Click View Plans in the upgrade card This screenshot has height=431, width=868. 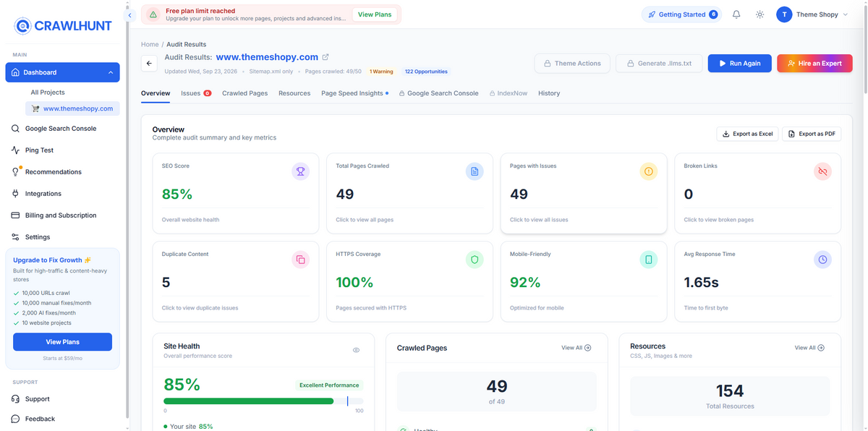(x=62, y=342)
